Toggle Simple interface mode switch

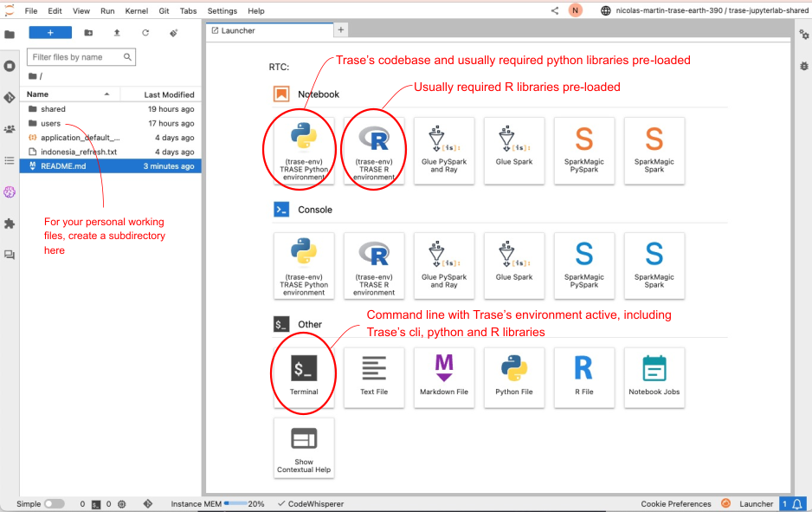(54, 503)
